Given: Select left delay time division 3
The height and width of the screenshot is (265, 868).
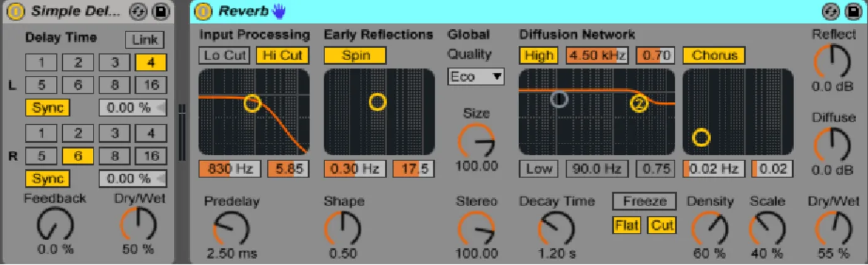Looking at the screenshot, I should point(114,62).
